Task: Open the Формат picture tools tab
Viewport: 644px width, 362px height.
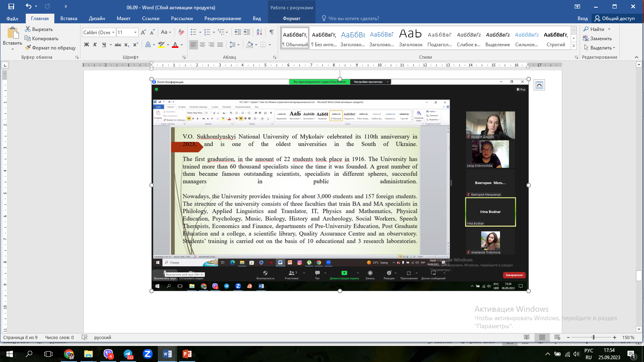Action: click(x=291, y=19)
